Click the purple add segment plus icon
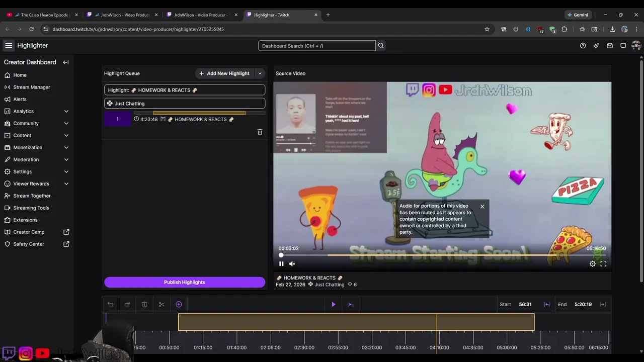The width and height of the screenshot is (644, 362). coord(179,304)
